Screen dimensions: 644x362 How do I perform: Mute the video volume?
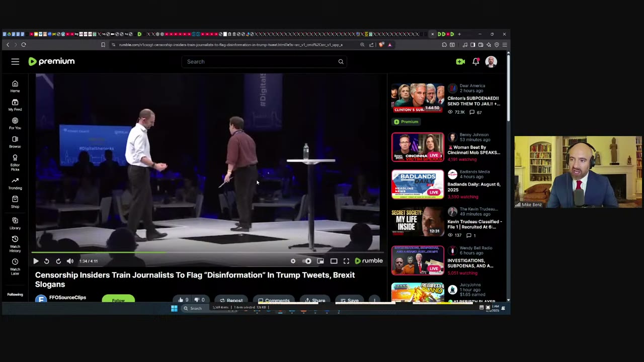point(70,261)
